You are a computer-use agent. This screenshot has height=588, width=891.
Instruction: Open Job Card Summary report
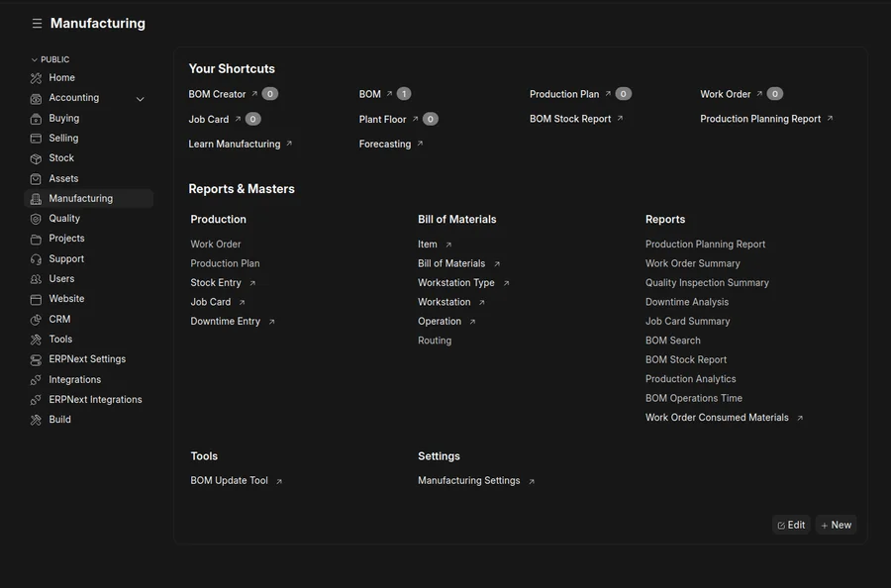click(x=688, y=321)
